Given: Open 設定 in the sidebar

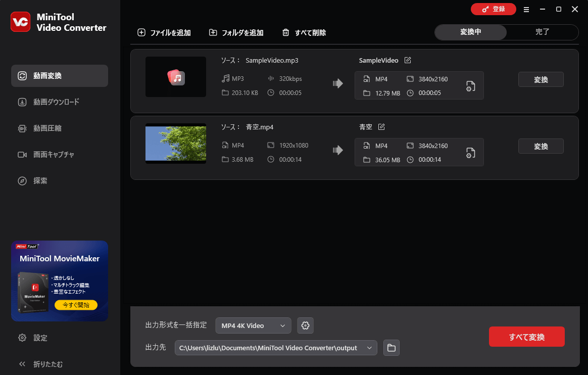Looking at the screenshot, I should [x=33, y=338].
